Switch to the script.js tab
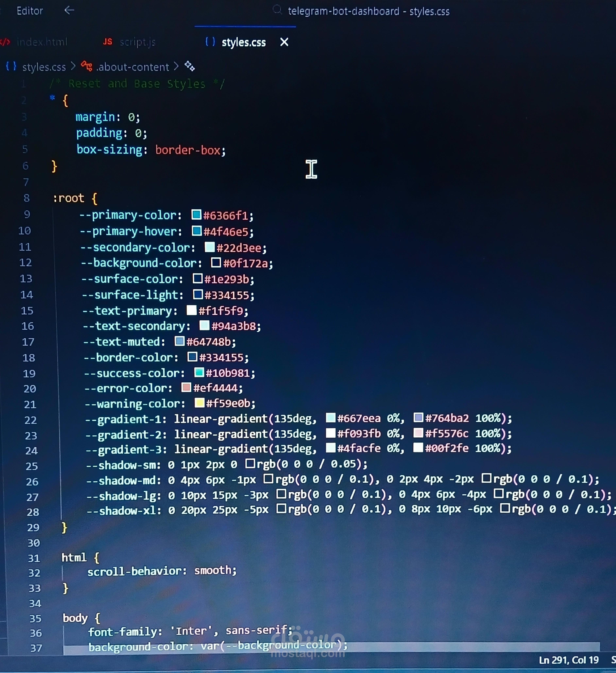This screenshot has width=616, height=673. pyautogui.click(x=137, y=42)
